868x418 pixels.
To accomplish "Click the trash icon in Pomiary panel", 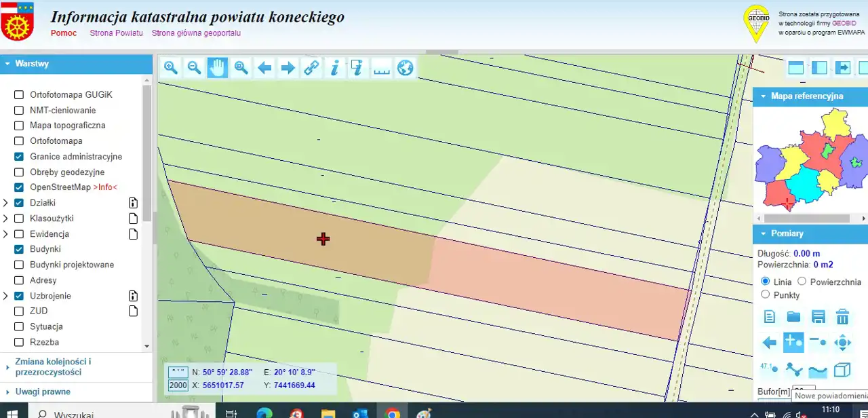I will [842, 317].
